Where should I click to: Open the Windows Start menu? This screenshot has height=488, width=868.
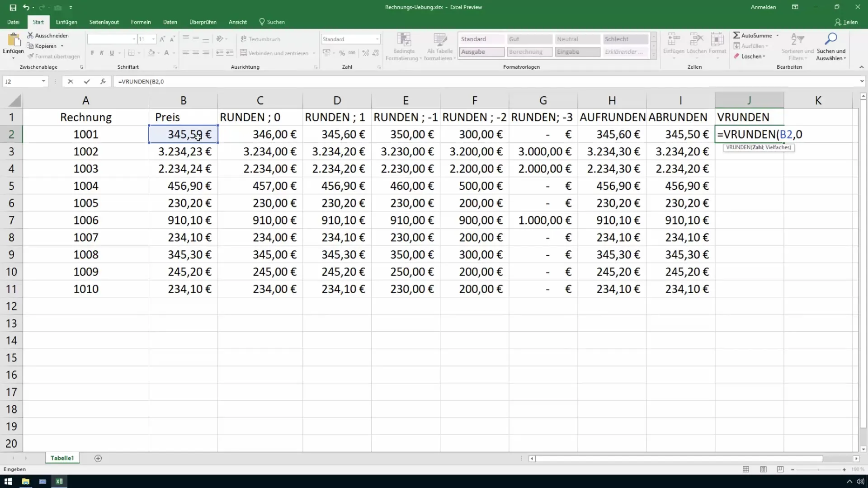coord(8,481)
